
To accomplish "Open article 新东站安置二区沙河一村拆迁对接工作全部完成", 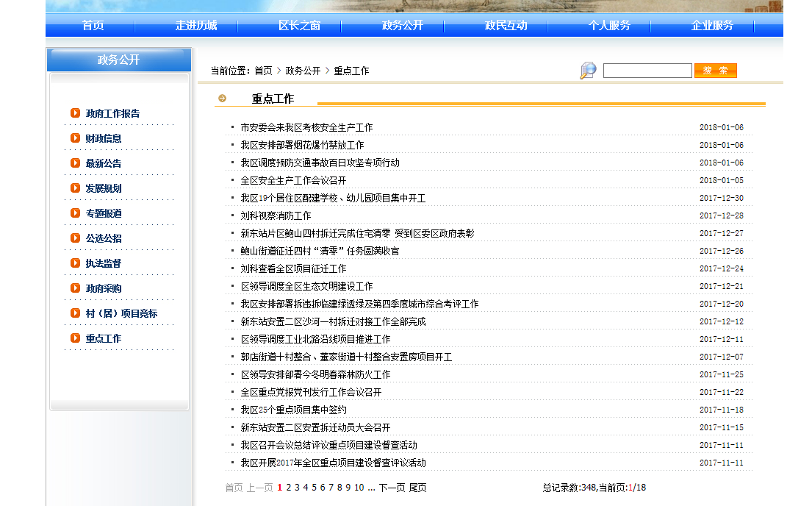I will (x=333, y=321).
